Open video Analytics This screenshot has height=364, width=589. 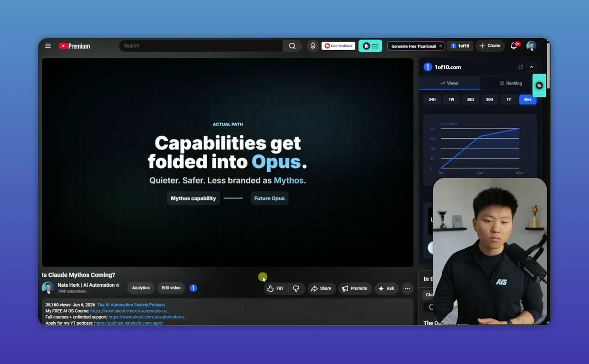point(141,288)
